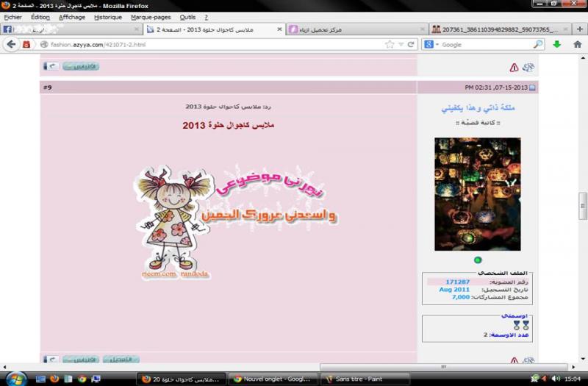This screenshot has width=588, height=386.
Task: Open Sans titre - Paint in taskbar
Action: 360,378
